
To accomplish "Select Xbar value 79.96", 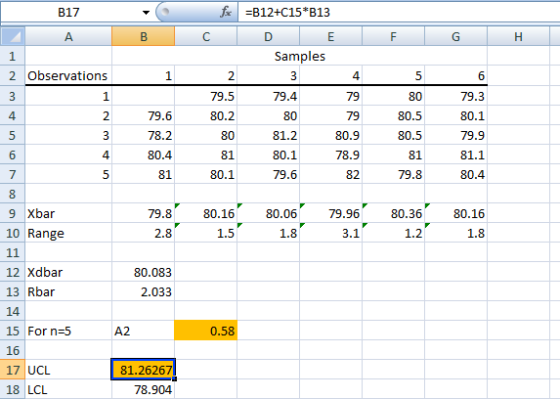I will coord(331,214).
